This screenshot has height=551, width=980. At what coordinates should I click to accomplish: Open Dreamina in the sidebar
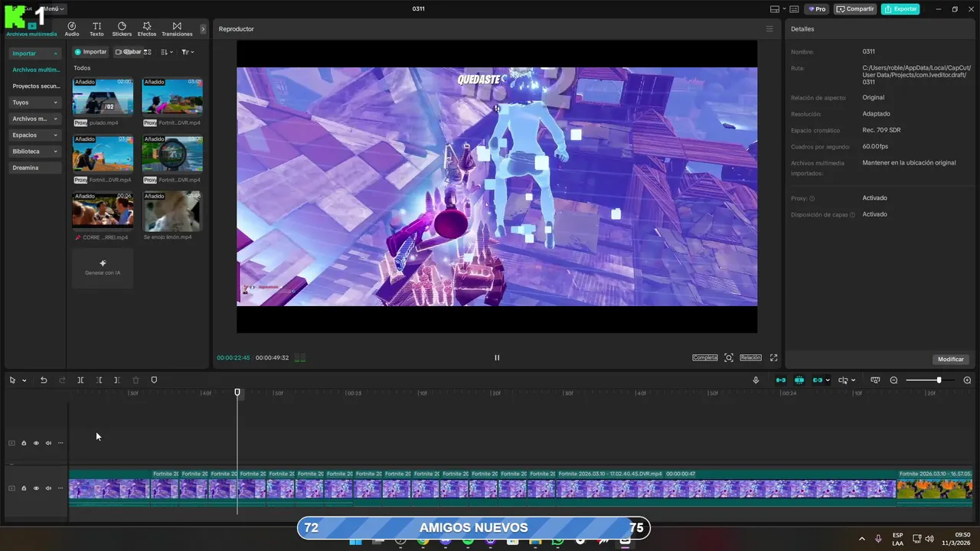pyautogui.click(x=35, y=168)
